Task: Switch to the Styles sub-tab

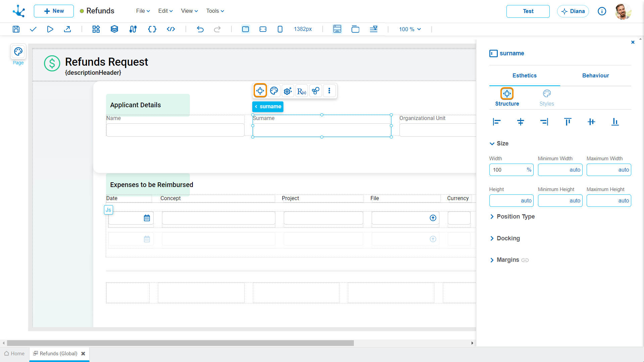Action: (x=547, y=98)
